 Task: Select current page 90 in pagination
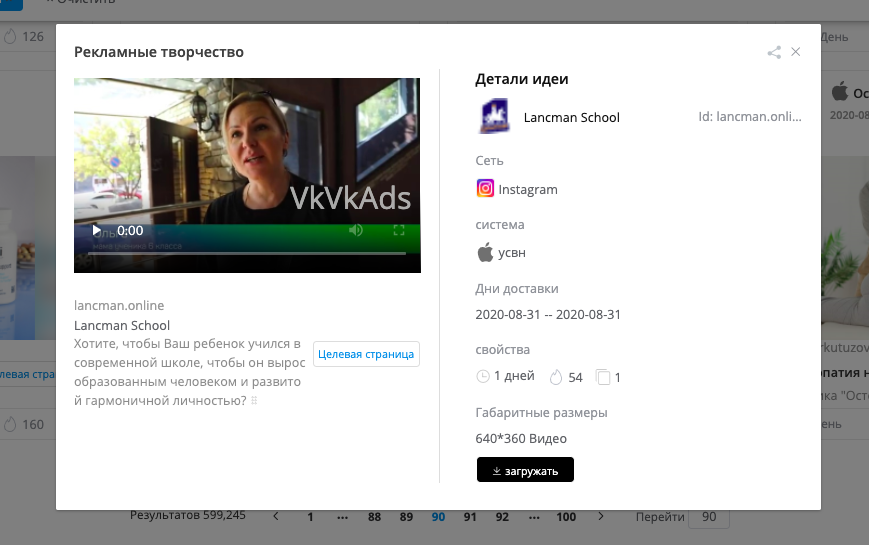click(438, 517)
